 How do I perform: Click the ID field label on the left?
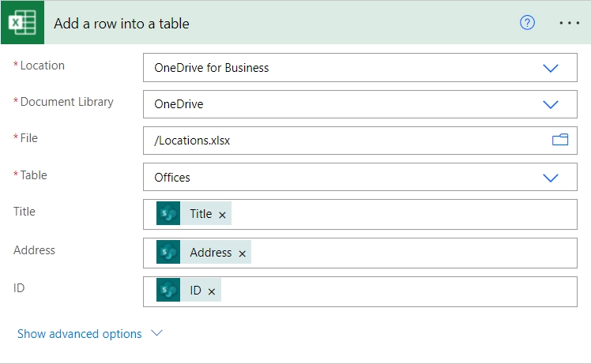(19, 288)
